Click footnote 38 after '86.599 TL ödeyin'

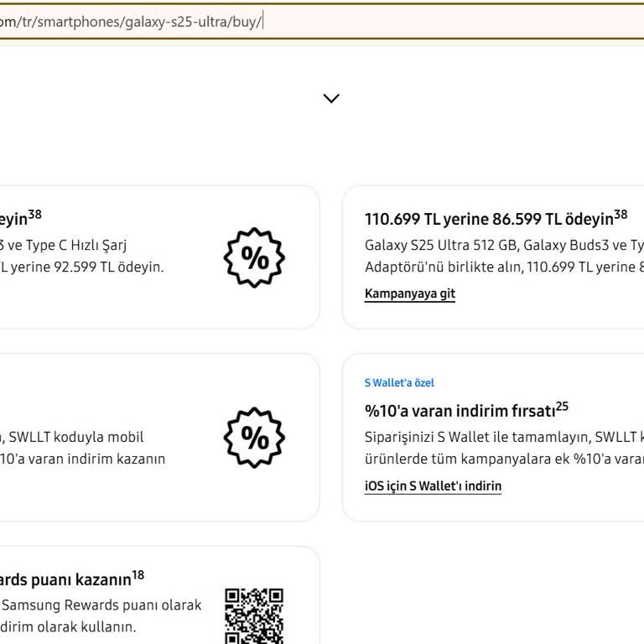pos(621,215)
